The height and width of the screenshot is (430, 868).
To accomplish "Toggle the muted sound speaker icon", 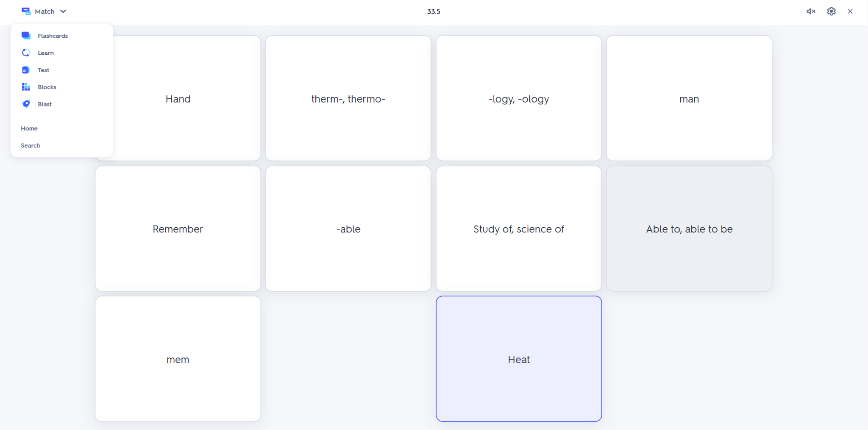I will click(810, 11).
